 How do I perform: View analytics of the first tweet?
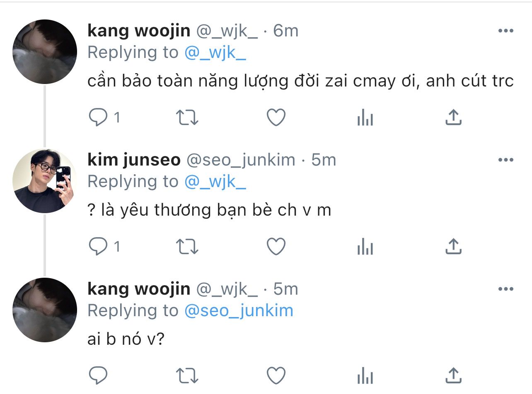[x=365, y=118]
